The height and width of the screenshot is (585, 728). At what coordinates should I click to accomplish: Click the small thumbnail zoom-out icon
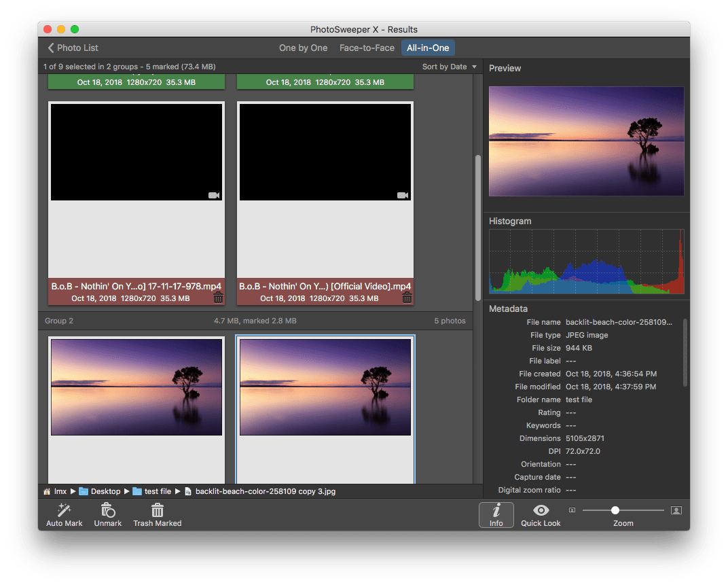click(572, 510)
